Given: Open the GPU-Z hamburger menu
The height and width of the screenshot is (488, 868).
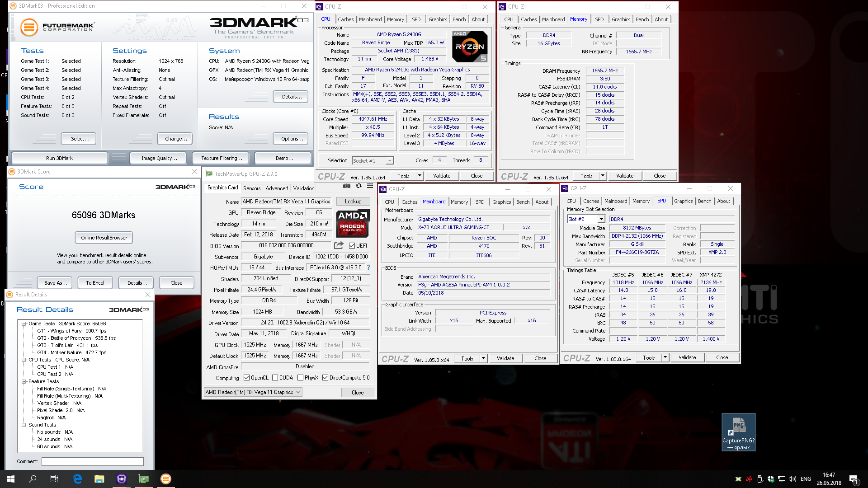Looking at the screenshot, I should 370,186.
